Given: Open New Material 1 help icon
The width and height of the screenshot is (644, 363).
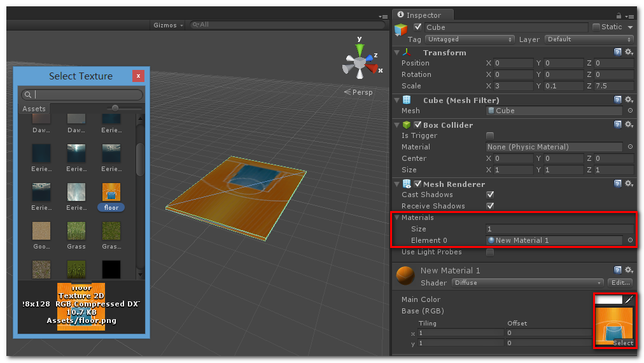Looking at the screenshot, I should (617, 270).
